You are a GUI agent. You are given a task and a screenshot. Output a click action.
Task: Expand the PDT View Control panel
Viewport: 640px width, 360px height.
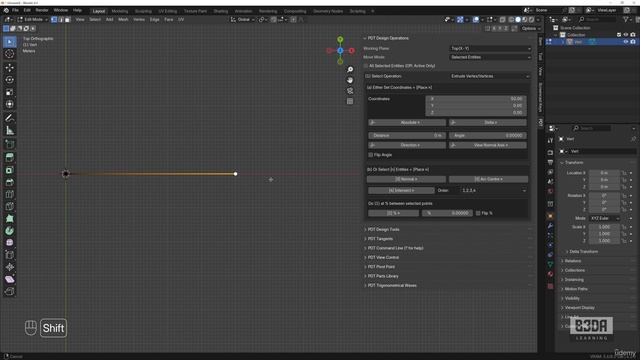[383, 258]
